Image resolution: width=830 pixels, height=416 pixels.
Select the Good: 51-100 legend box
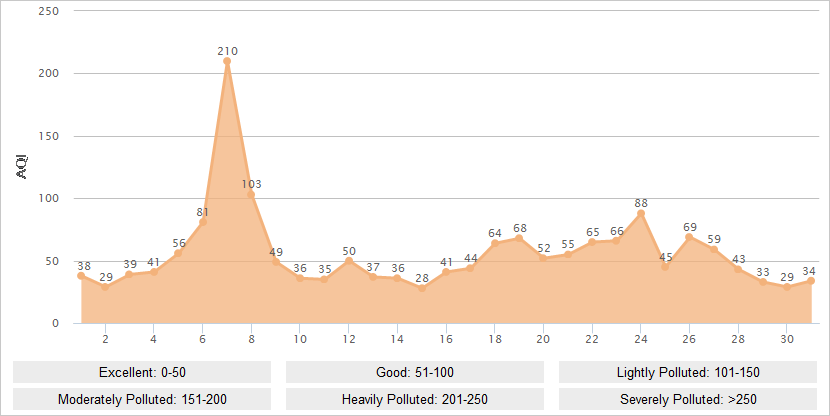click(x=414, y=372)
